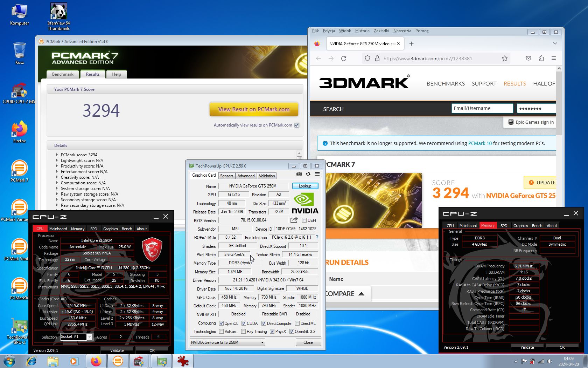Open Windows Media Player in taskbar
This screenshot has width=588, height=368.
[x=74, y=361]
